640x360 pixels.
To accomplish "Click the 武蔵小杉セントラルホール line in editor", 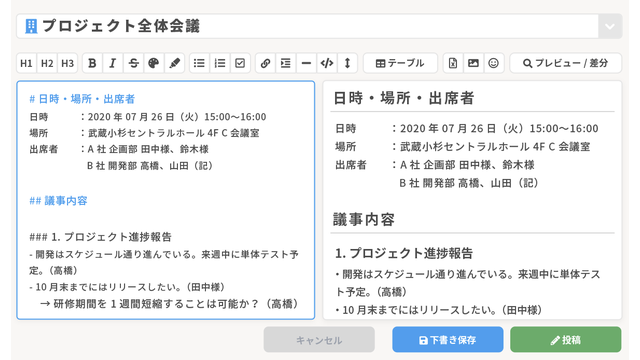I will (x=144, y=133).
